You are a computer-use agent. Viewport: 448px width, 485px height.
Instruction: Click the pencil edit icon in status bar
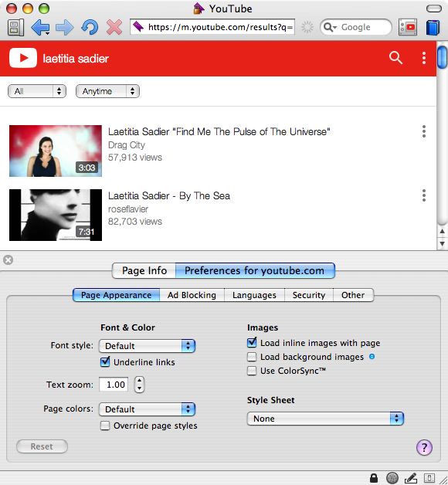pos(411,478)
